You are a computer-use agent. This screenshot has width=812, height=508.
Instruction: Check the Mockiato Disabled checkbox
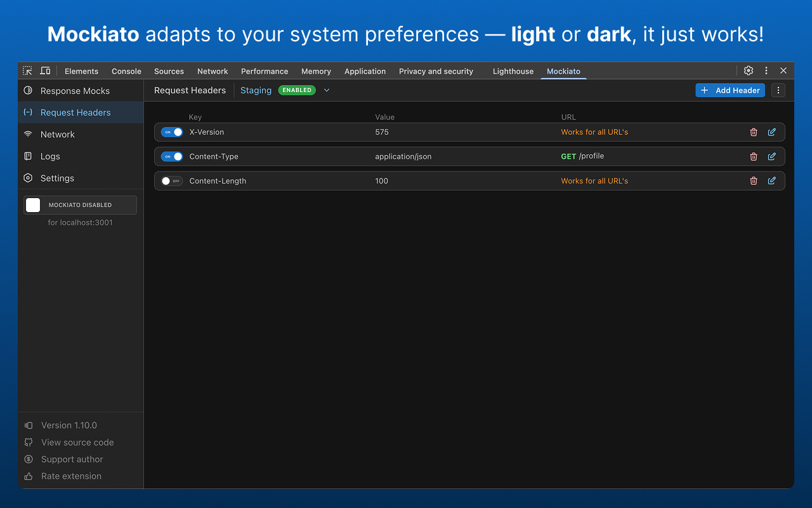tap(33, 204)
